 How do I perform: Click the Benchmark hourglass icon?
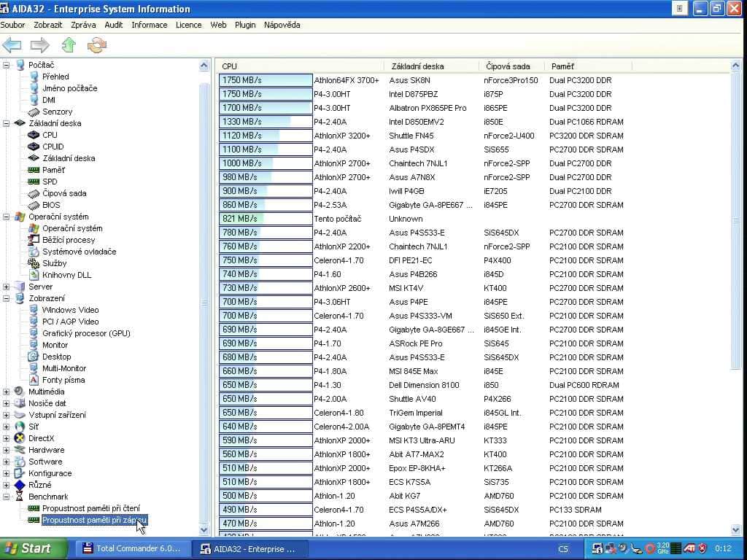click(20, 497)
